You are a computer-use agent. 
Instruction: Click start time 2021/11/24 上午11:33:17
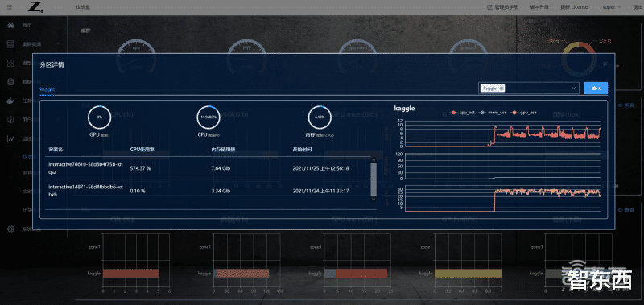[x=320, y=191]
